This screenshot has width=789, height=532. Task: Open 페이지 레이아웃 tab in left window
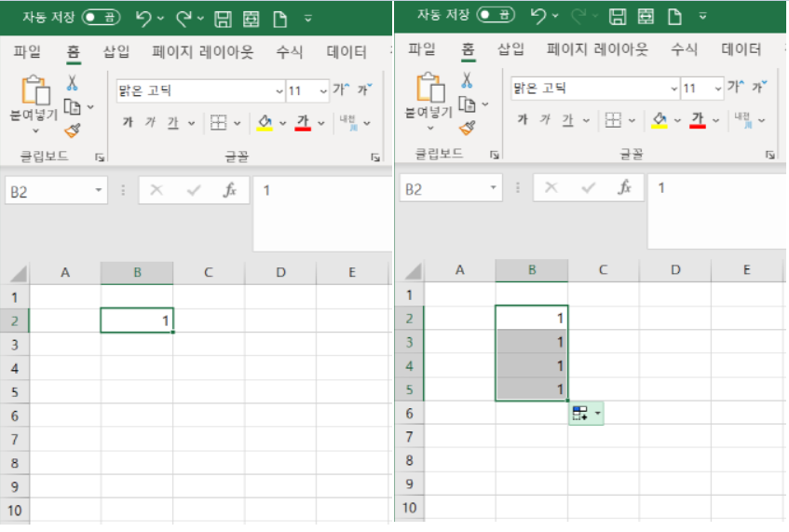[203, 51]
